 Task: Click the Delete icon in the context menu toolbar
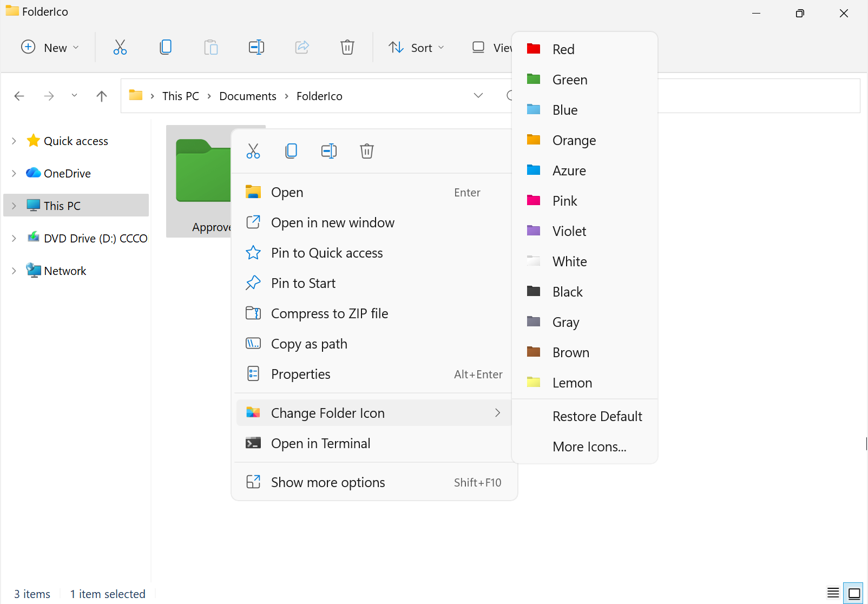point(367,151)
